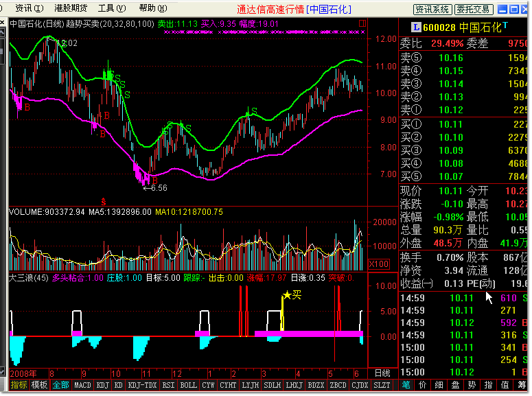Screen dimensions: 532x396
Task: Click the blue L icon beside the stock code 600028
Action: coord(416,27)
